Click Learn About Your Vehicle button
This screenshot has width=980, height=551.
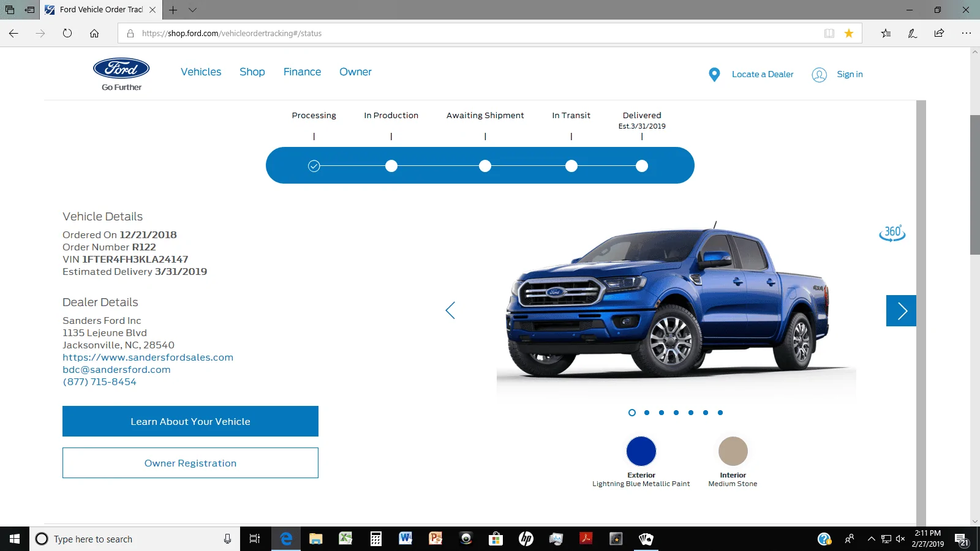(190, 421)
